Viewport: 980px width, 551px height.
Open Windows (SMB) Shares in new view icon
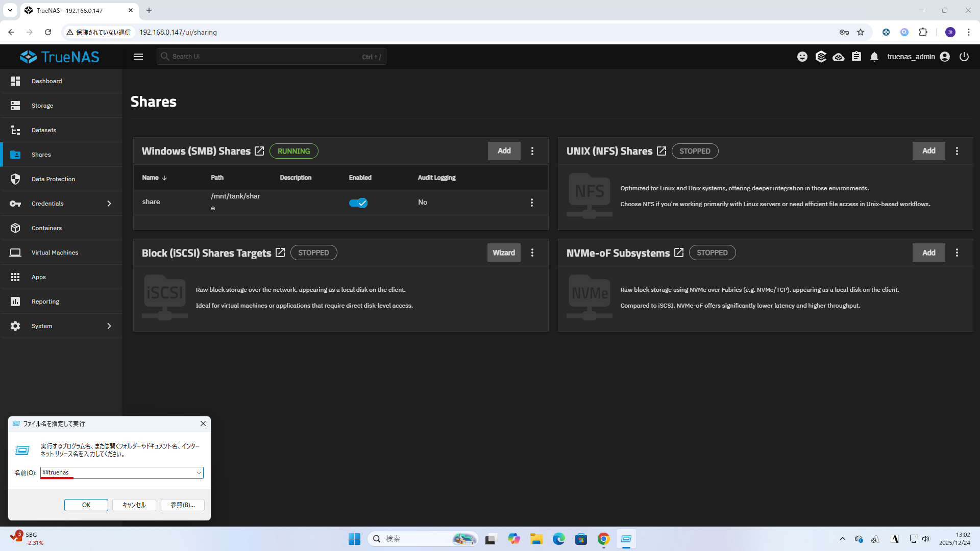[x=259, y=151]
